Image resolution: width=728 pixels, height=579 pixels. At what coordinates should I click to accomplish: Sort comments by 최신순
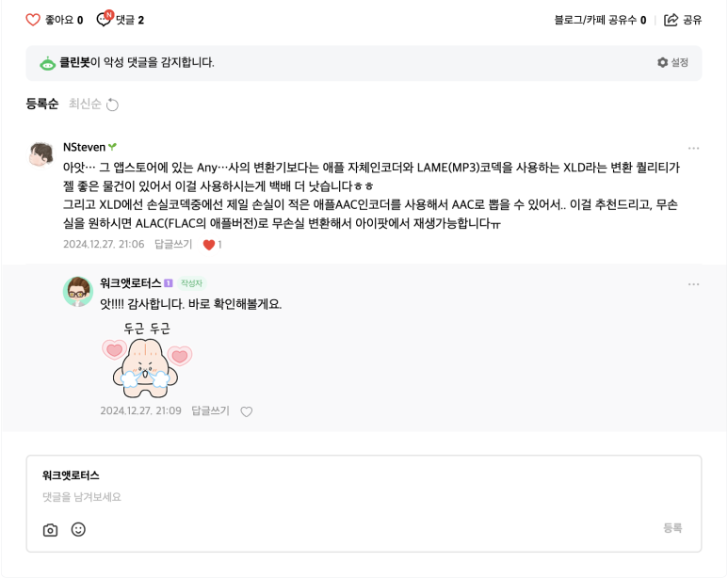click(85, 104)
